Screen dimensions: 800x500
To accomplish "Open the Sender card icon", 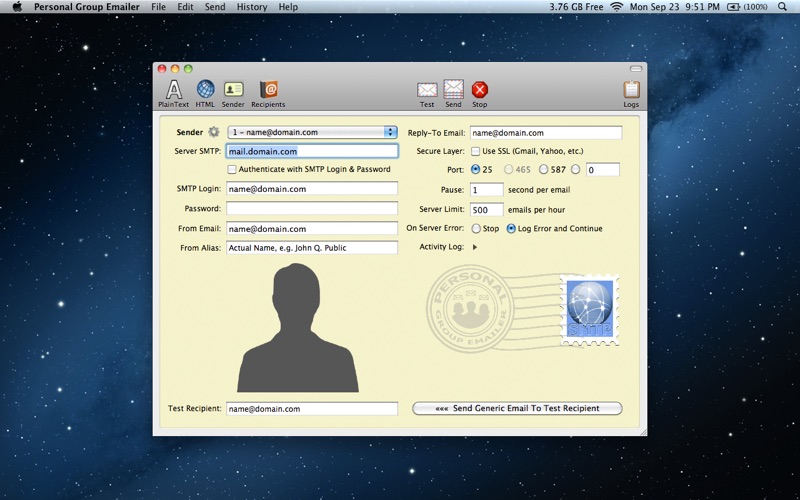I will click(233, 89).
